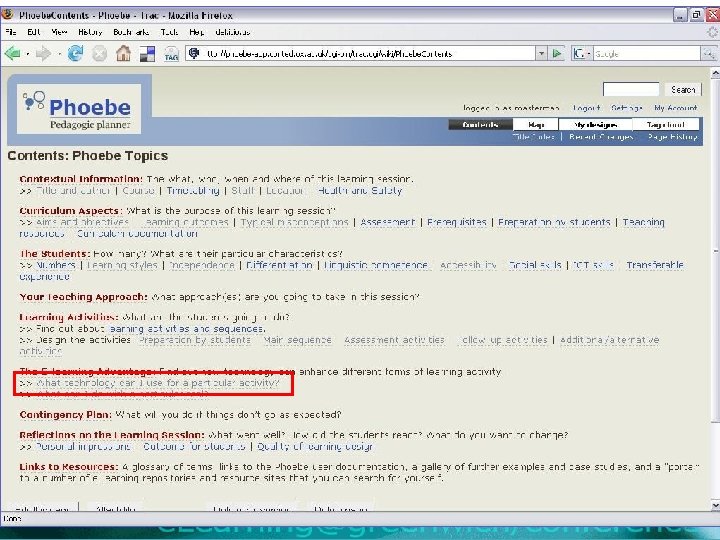Select the Contents tab in Phoebe
This screenshot has height=540, width=720.
click(x=480, y=124)
